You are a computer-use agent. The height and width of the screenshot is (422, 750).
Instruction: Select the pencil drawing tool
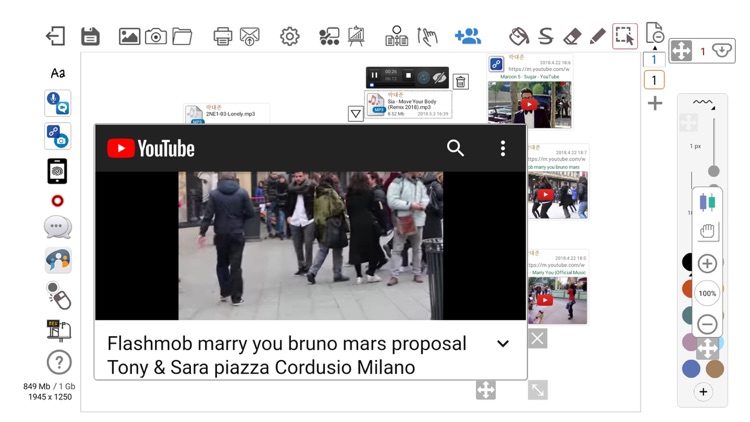(x=598, y=36)
